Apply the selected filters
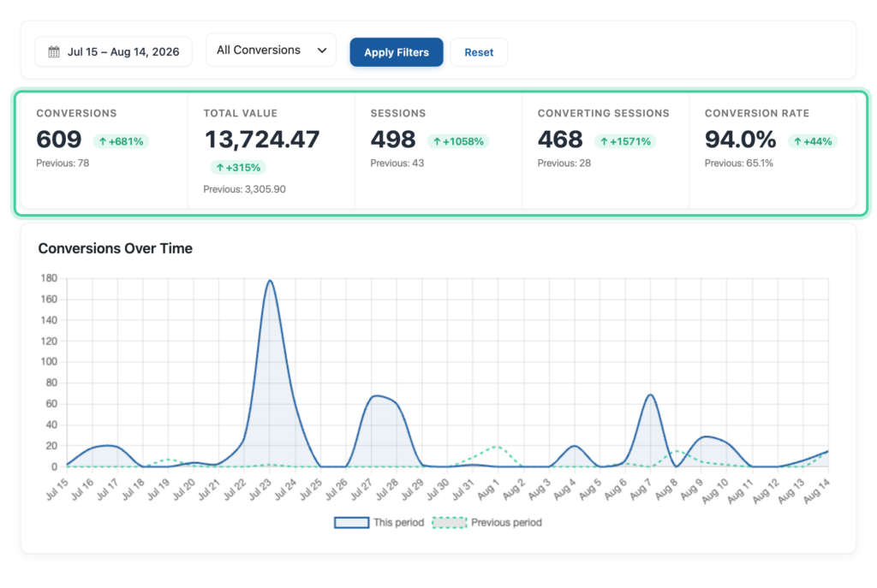The width and height of the screenshot is (877, 588). tap(397, 52)
